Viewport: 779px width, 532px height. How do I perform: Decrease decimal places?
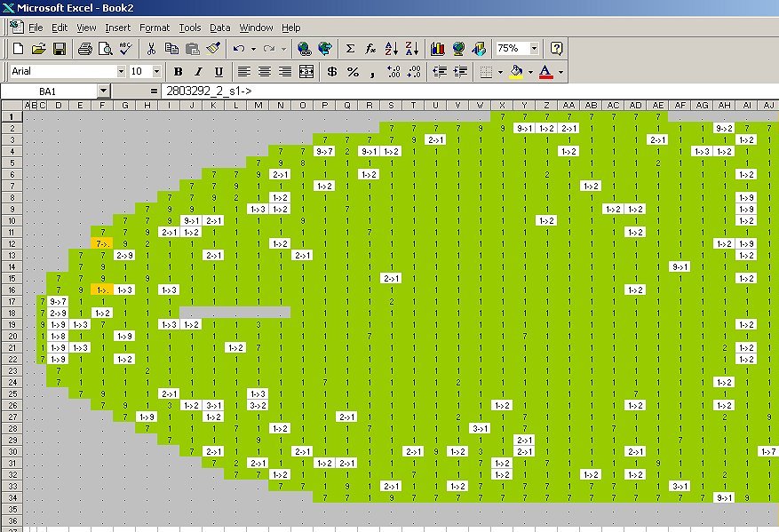tap(414, 72)
